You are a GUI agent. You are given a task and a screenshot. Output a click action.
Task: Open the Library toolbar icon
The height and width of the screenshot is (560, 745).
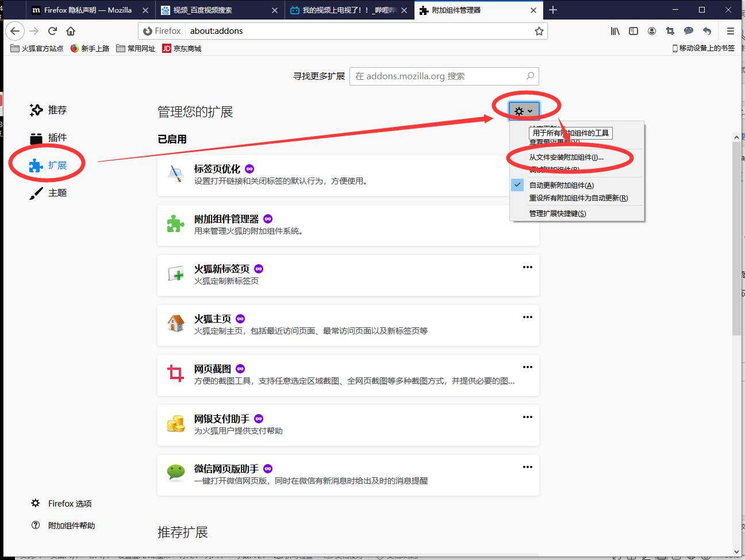pos(615,31)
